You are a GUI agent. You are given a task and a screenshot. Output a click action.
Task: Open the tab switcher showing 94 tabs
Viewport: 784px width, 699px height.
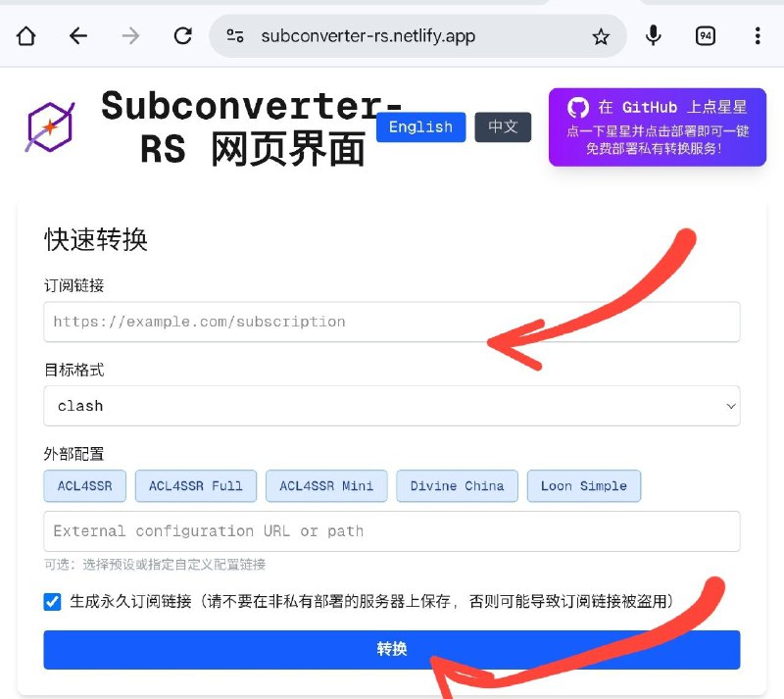click(x=705, y=36)
